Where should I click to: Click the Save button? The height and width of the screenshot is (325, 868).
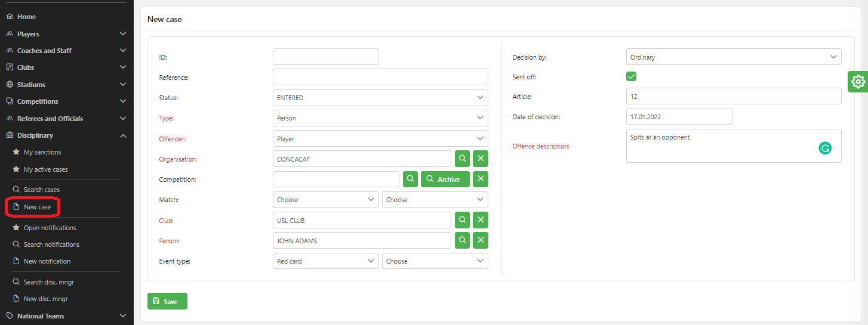[167, 301]
